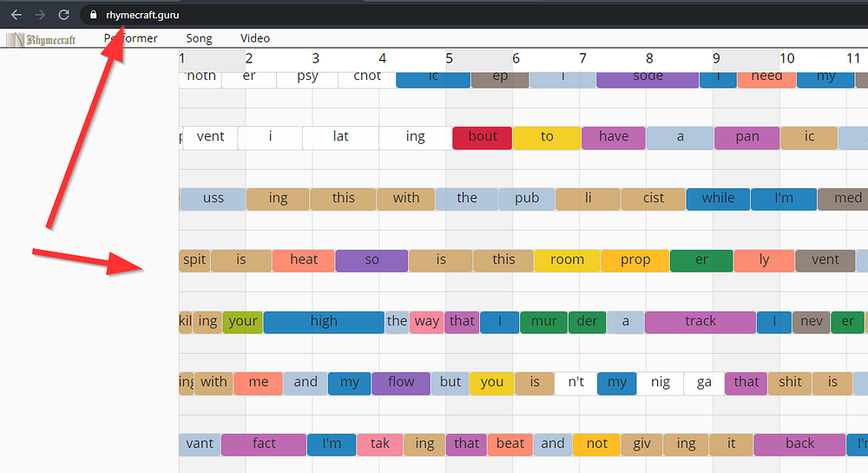Click the "cist" syllable block
This screenshot has height=473, width=868.
[654, 199]
